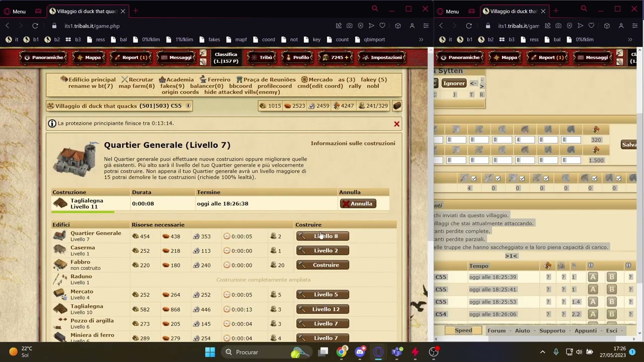Viewport: 644px width, 362px height.
Task: Open Report (1) in the left window
Action: [x=130, y=57]
